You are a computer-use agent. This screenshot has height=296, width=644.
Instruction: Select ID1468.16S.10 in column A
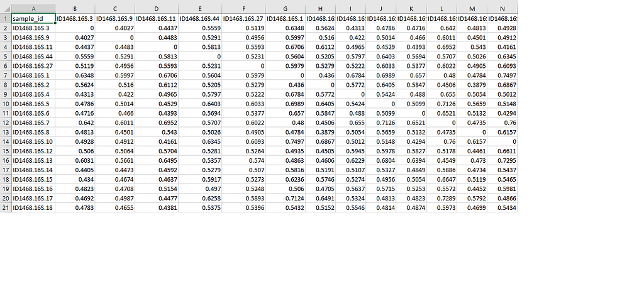[33, 141]
